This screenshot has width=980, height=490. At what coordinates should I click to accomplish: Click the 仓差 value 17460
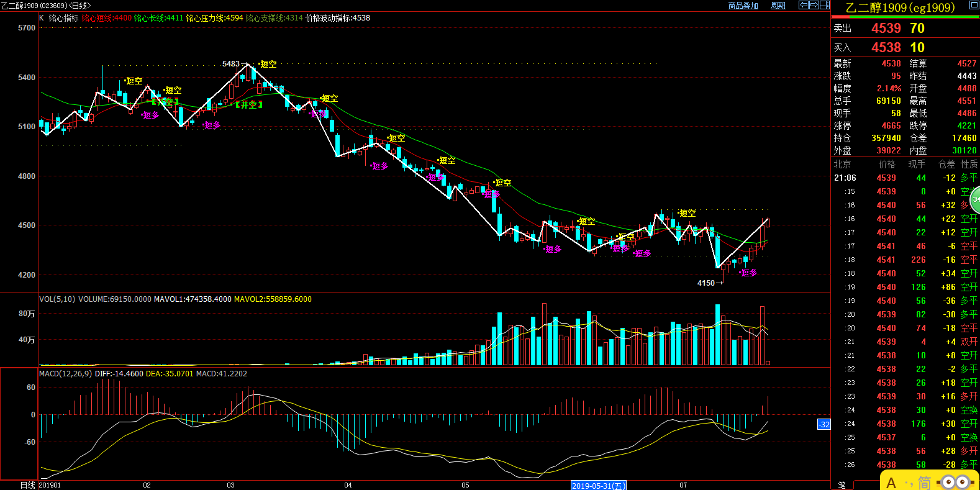[964, 138]
